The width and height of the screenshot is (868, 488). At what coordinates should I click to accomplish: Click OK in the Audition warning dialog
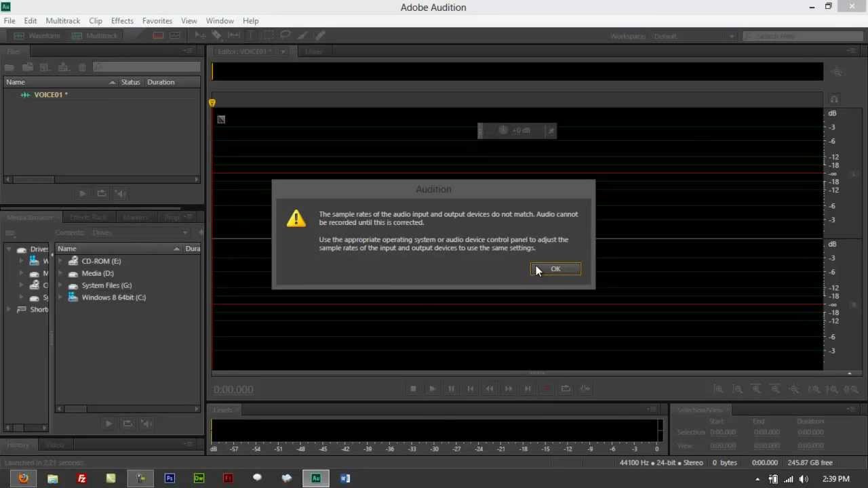coord(555,269)
